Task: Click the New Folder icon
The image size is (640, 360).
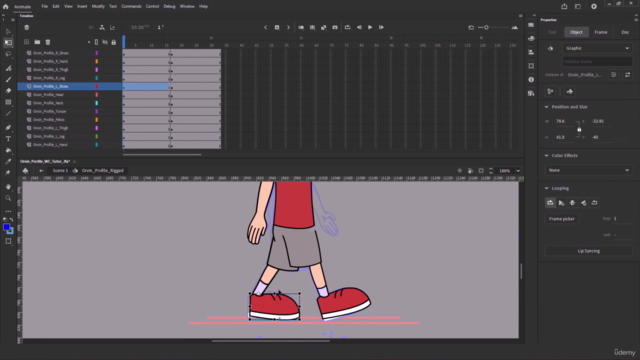Action: [37, 42]
